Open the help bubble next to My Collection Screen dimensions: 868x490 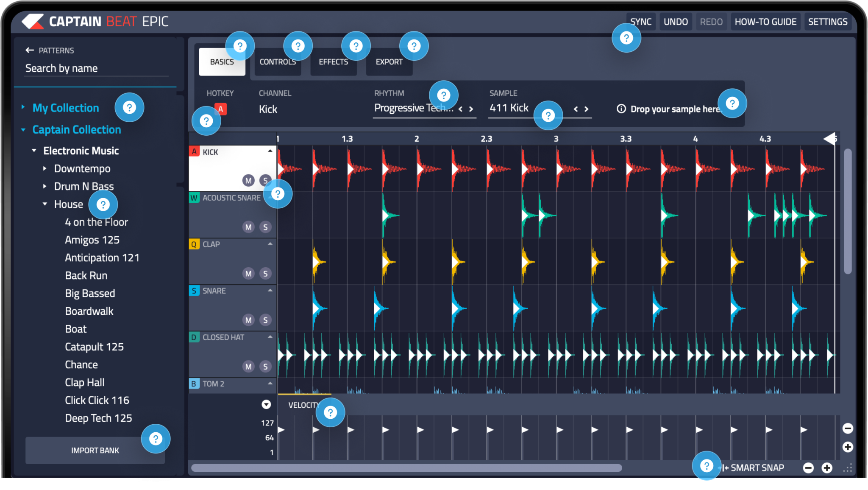(x=129, y=107)
